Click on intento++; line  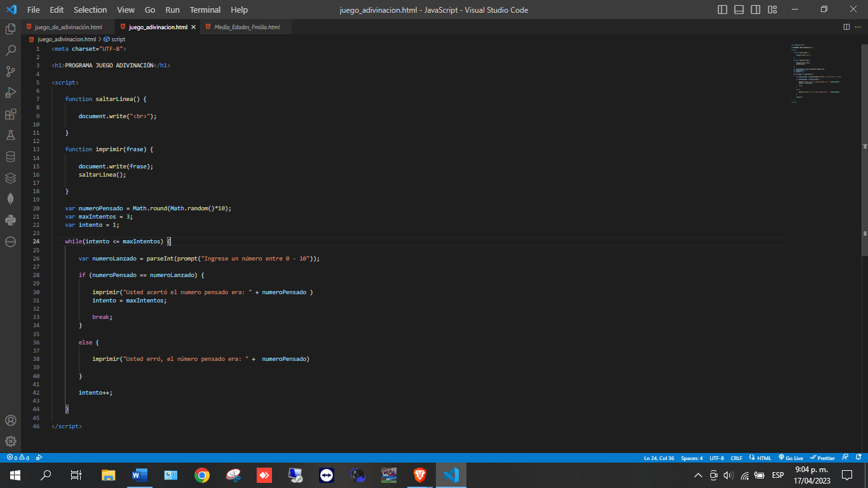(x=95, y=392)
